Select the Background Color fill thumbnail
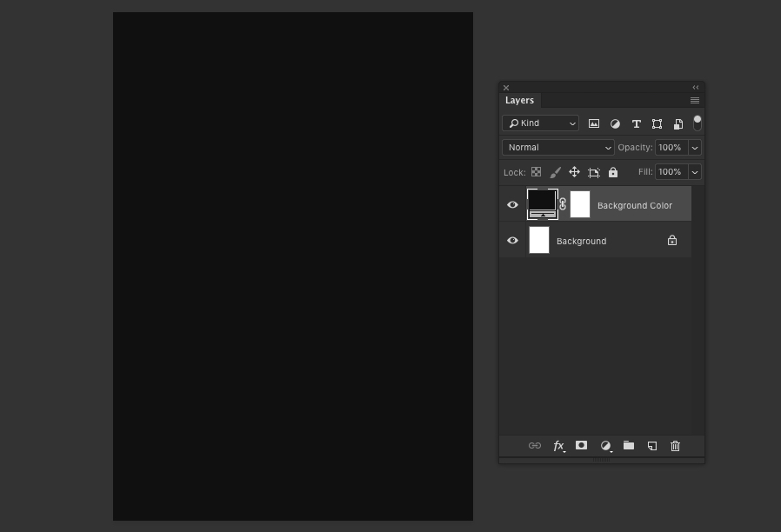 [x=543, y=204]
